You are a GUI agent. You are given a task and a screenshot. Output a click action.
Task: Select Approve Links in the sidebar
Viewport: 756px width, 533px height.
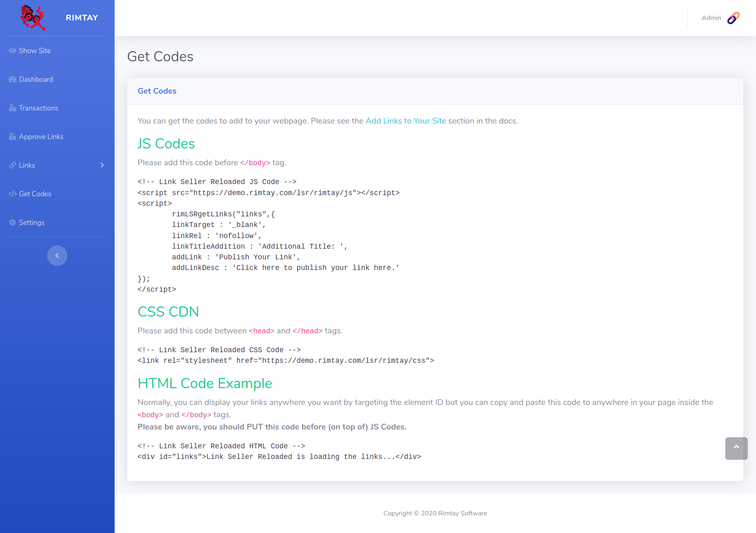coord(41,137)
